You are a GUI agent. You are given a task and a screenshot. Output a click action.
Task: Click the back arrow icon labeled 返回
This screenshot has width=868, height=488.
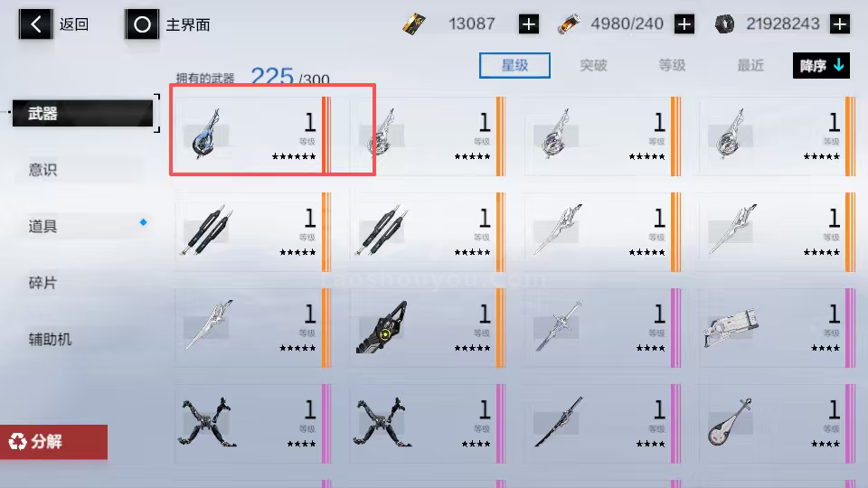[x=36, y=24]
